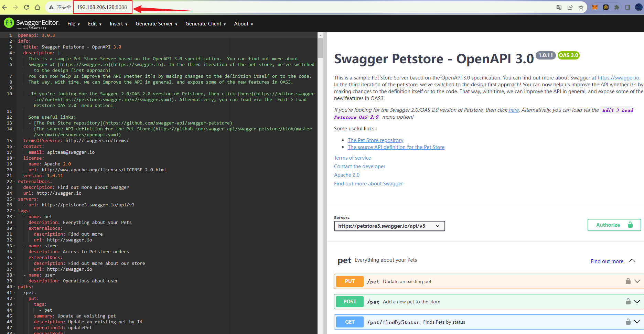Click the padlock on PUT /pet row
This screenshot has width=644, height=334.
628,281
